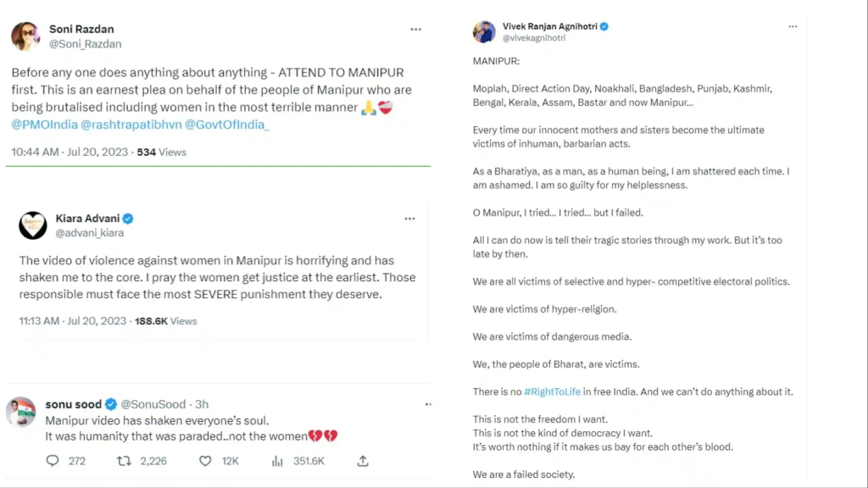The image size is (868, 488).
Task: Like Sonu Sood's tweet with heart icon
Action: [204, 461]
